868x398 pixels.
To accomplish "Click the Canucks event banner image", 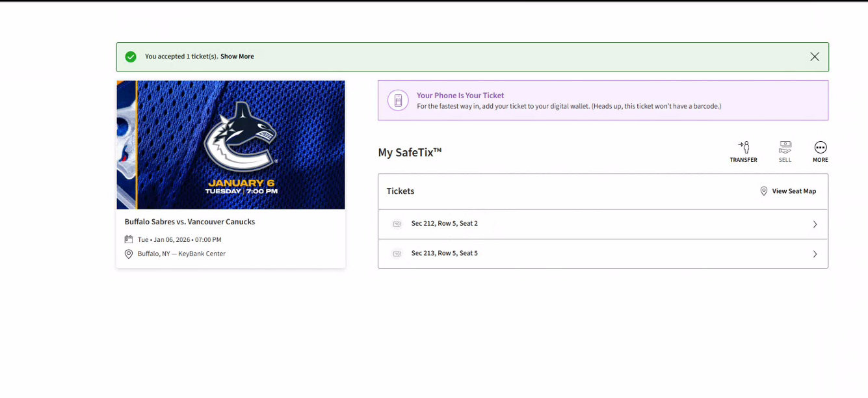I will [231, 144].
